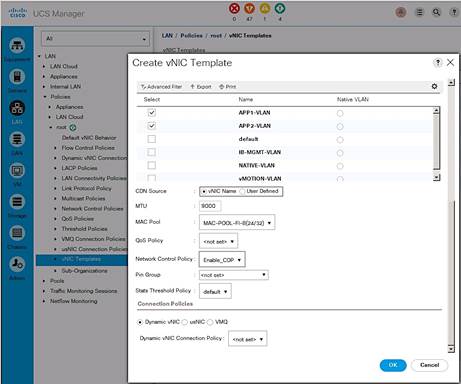Sort by Name column header
The width and height of the screenshot is (461, 384).
[x=246, y=99]
